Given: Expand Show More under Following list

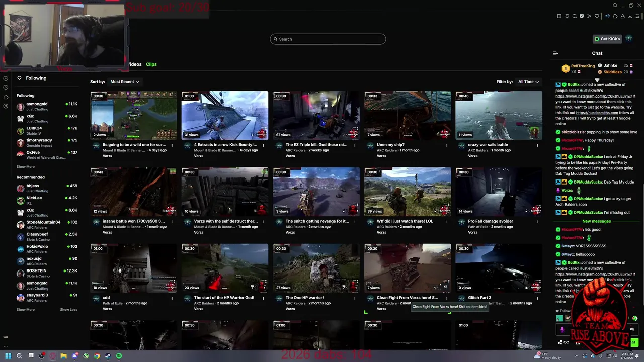Looking at the screenshot, I should [26, 167].
